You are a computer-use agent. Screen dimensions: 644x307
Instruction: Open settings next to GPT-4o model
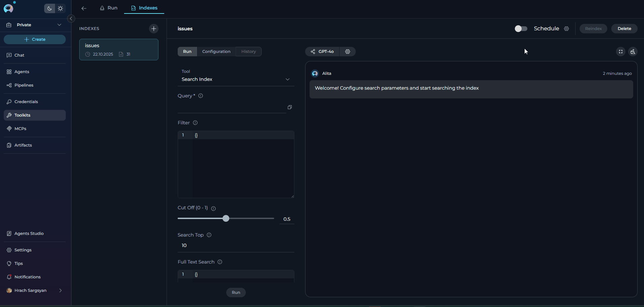pyautogui.click(x=347, y=52)
